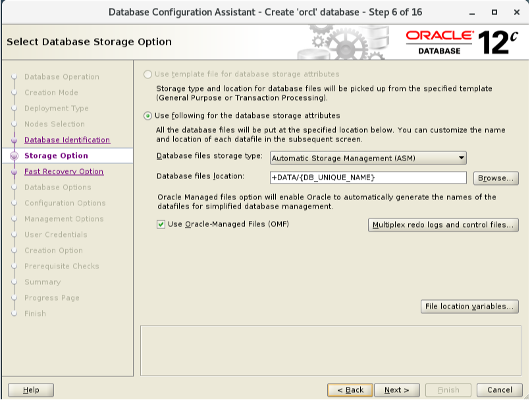Toggle the Use Oracle-Managed Files (OMF) checkbox
This screenshot has width=532, height=400.
[x=161, y=224]
